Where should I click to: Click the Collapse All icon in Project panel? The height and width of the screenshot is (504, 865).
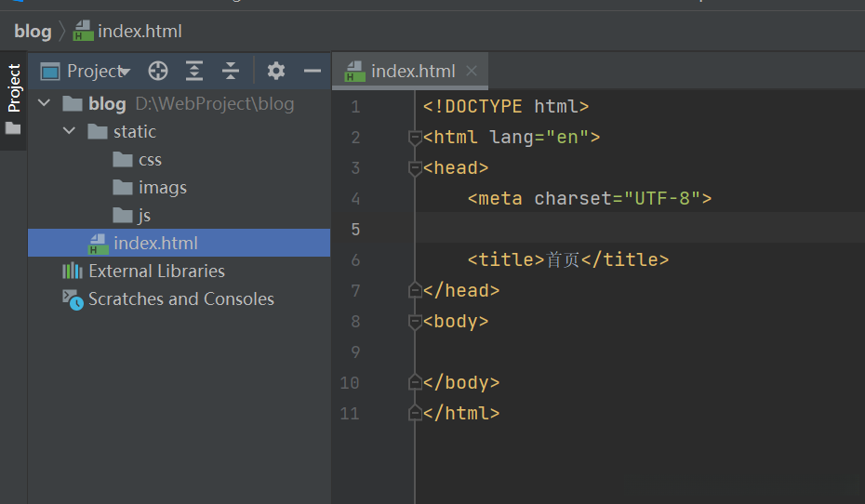[231, 71]
